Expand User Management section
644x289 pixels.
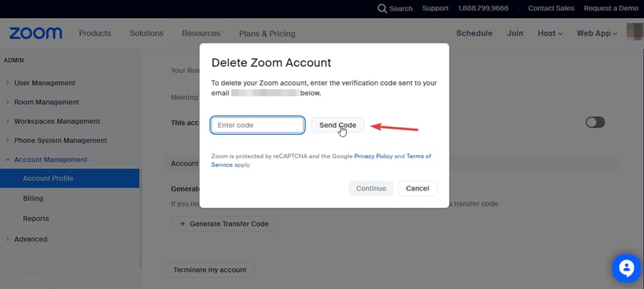[44, 83]
